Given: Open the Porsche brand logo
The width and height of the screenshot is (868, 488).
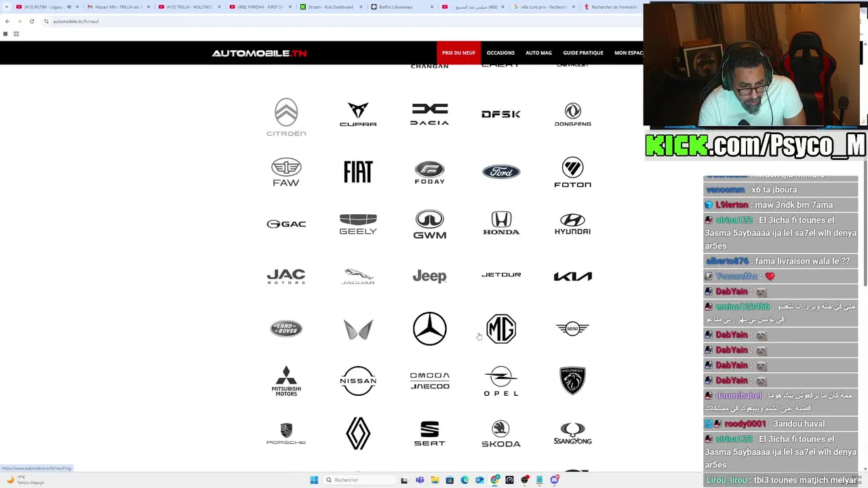Looking at the screenshot, I should pos(286,434).
